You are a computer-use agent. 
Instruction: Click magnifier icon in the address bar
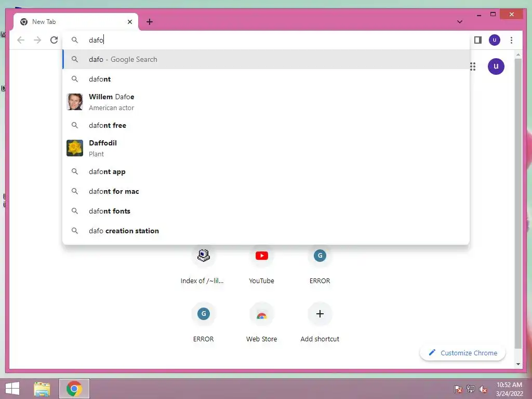pos(75,40)
